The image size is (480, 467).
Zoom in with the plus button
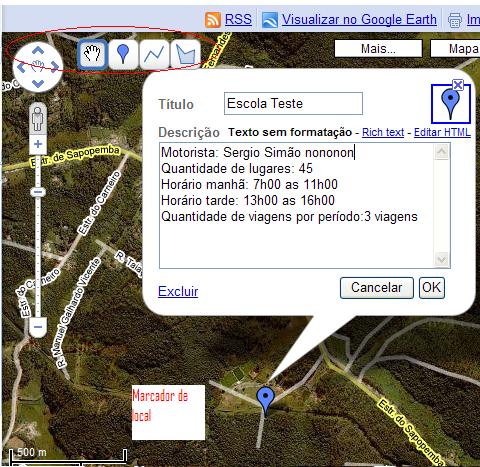pos(38,144)
